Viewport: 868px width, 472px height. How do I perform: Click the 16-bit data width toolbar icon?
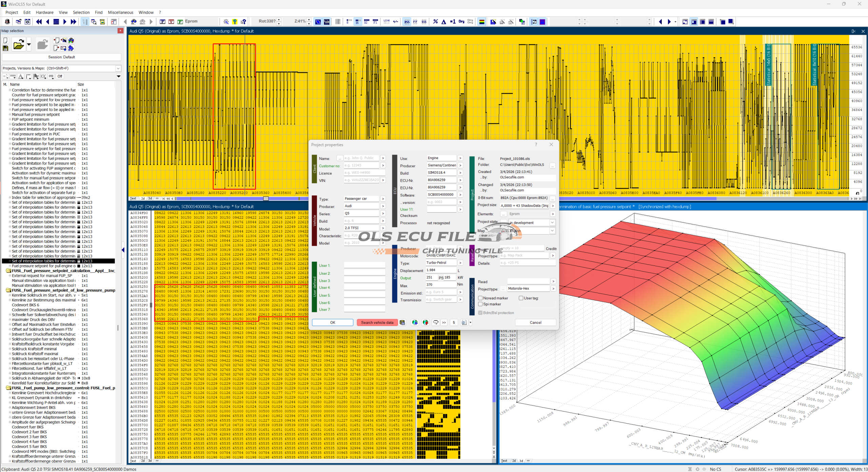[357, 22]
